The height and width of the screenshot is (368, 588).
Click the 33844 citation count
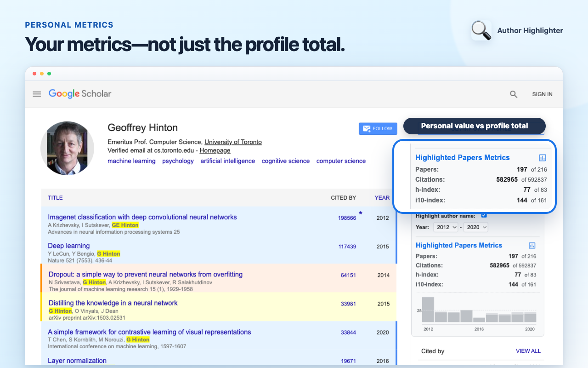(348, 333)
